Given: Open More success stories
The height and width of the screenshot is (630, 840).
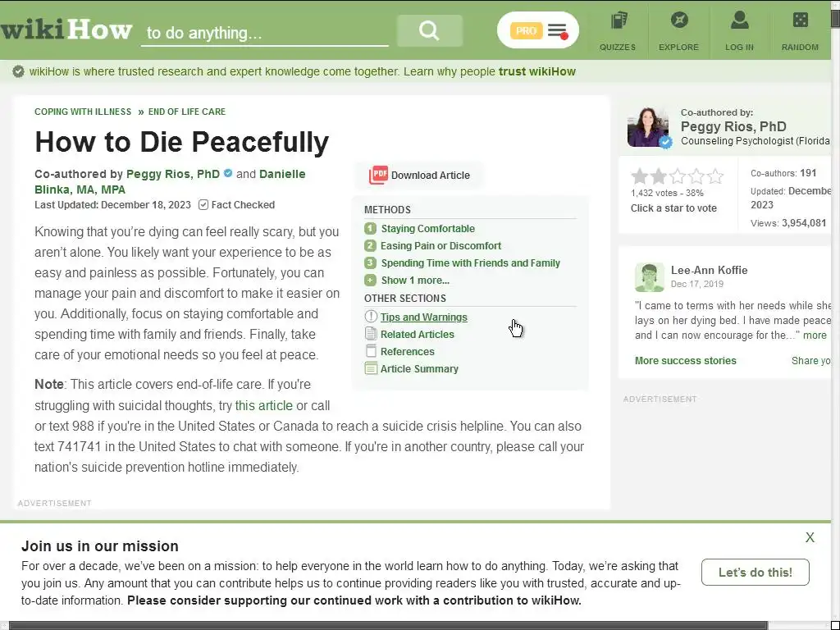Looking at the screenshot, I should 686,361.
